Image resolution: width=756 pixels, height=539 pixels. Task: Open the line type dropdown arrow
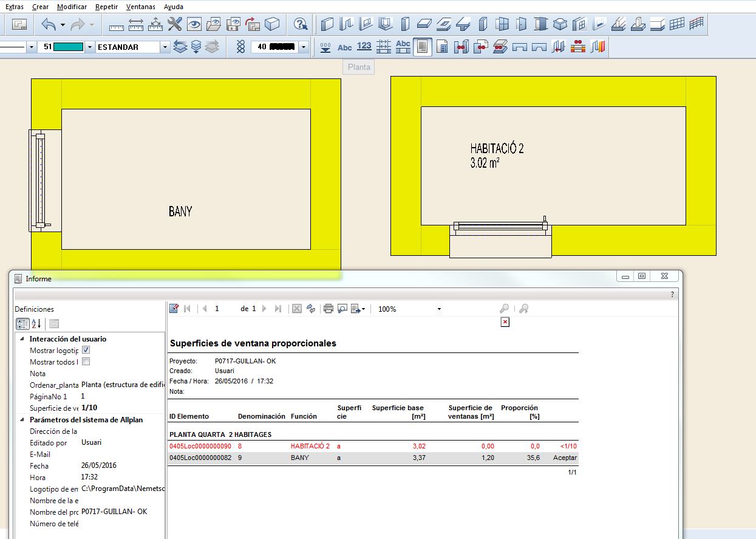(30, 47)
